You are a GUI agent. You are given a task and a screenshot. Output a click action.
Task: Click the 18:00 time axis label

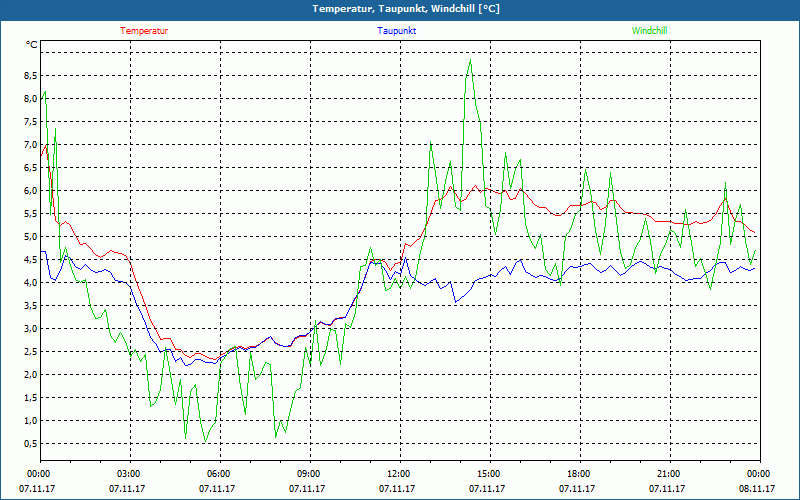(580, 474)
